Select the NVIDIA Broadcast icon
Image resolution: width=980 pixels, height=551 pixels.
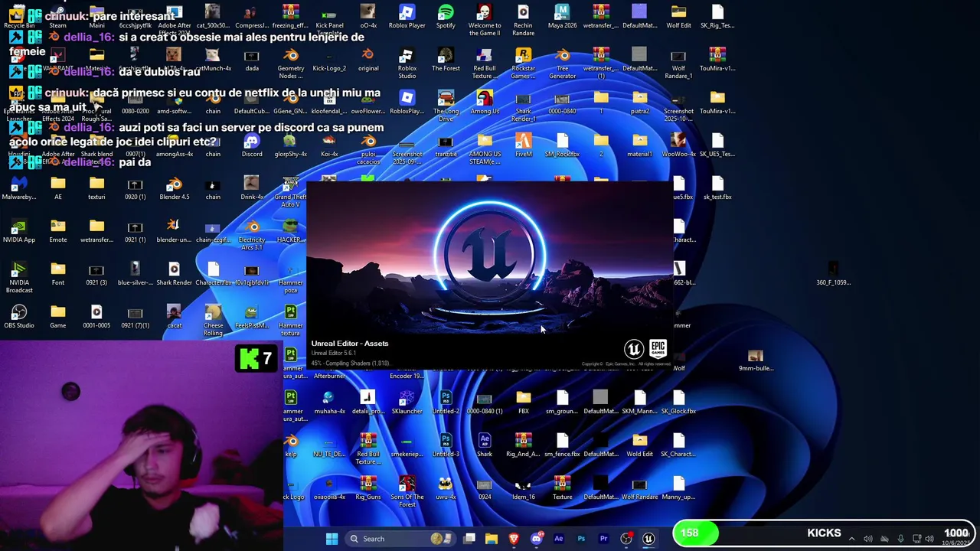pos(19,277)
